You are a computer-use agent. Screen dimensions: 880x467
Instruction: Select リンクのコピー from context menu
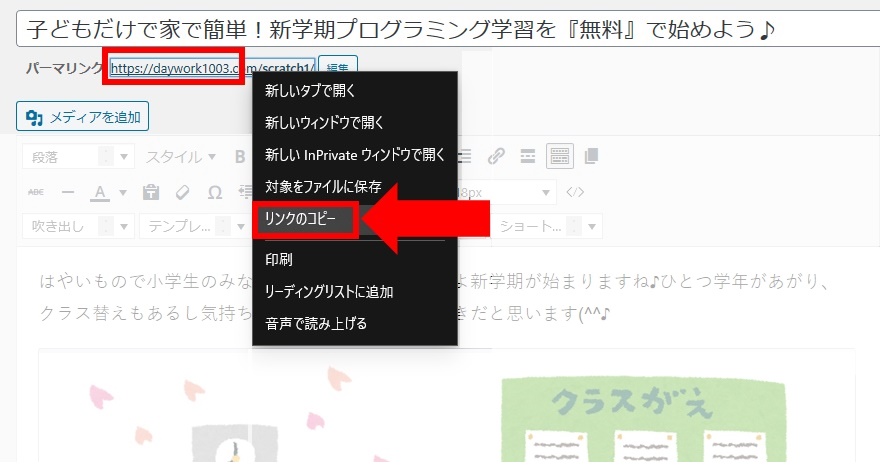pos(302,218)
